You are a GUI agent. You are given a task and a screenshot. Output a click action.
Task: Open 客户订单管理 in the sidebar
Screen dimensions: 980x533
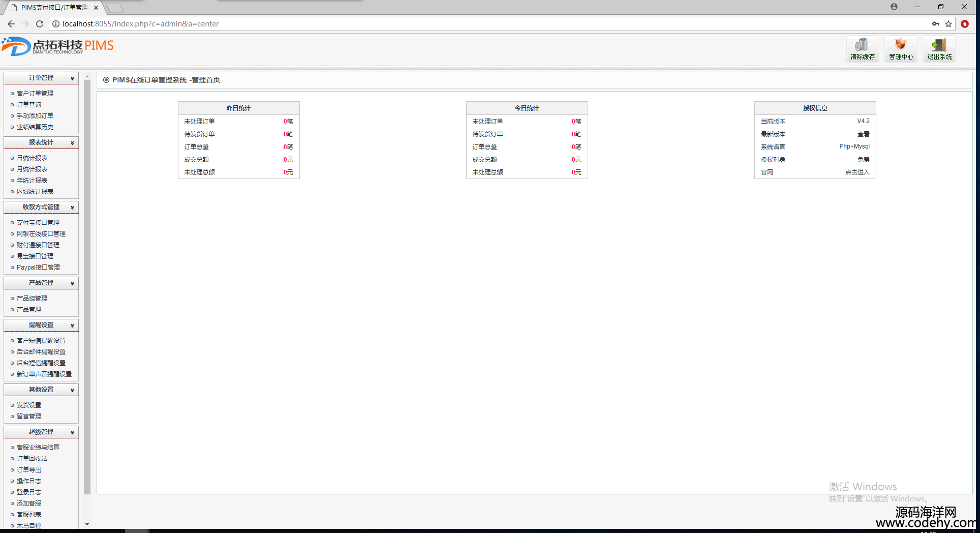pos(35,94)
